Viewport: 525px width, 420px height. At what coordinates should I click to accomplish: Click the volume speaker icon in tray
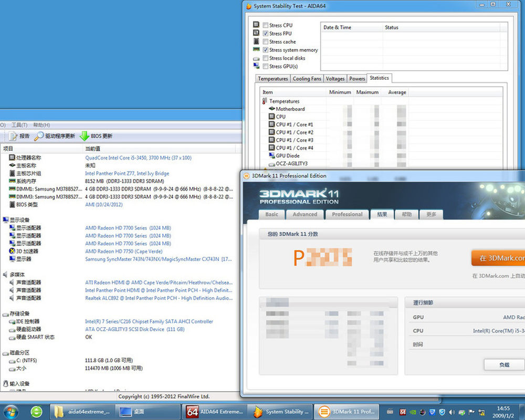(451, 412)
